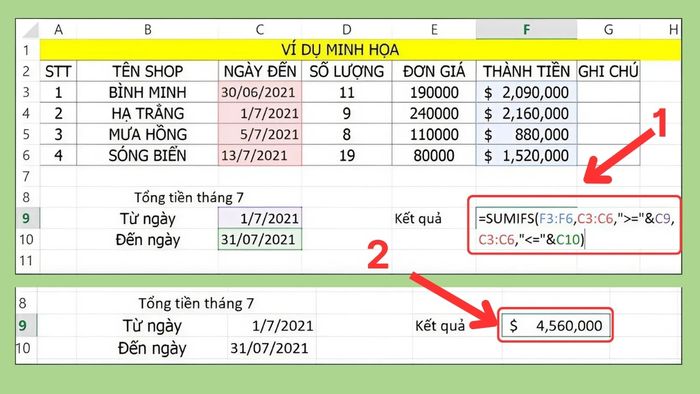Click the 'STT' header cell
This screenshot has width=700, height=394.
(58, 71)
